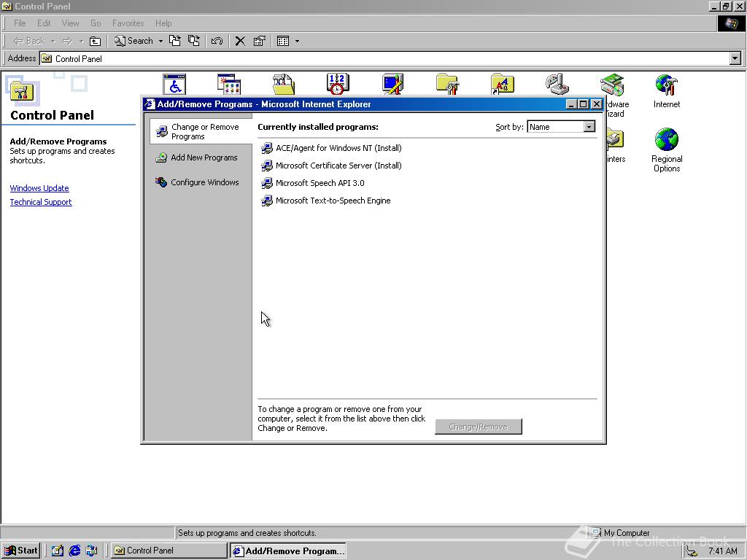Open the Folder Options icon
Screen dimensions: 747x560
[447, 85]
